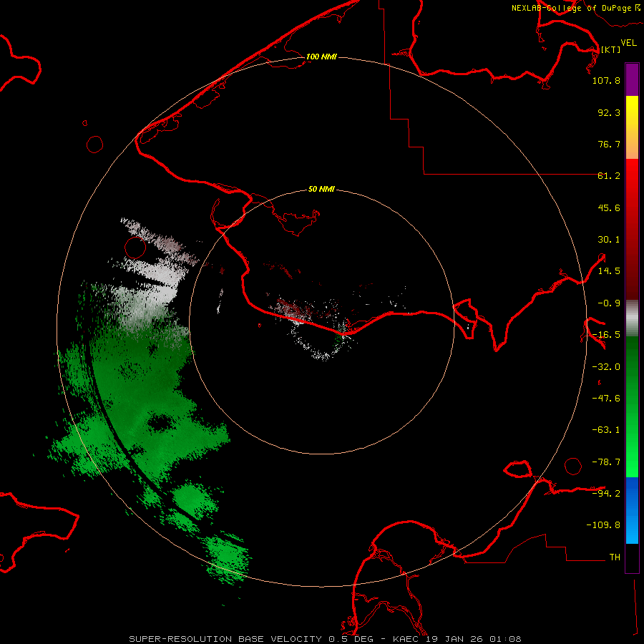This screenshot has height=644, width=644.
Task: Click the 50 NMI range ring label
Action: [x=321, y=190]
